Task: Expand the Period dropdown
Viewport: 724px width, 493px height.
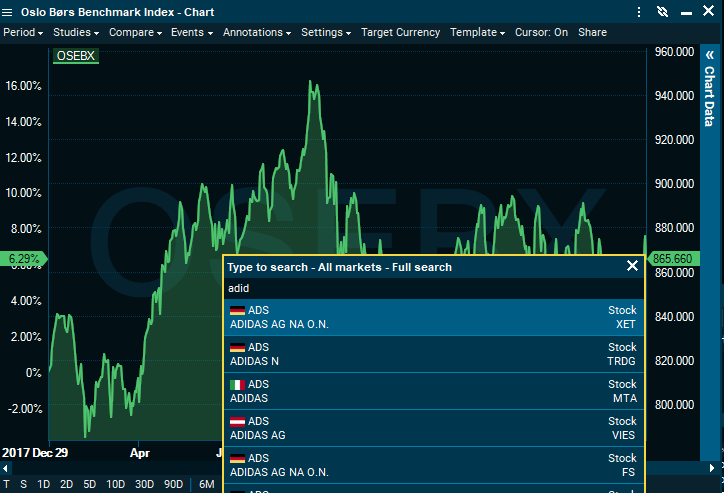Action: point(24,32)
